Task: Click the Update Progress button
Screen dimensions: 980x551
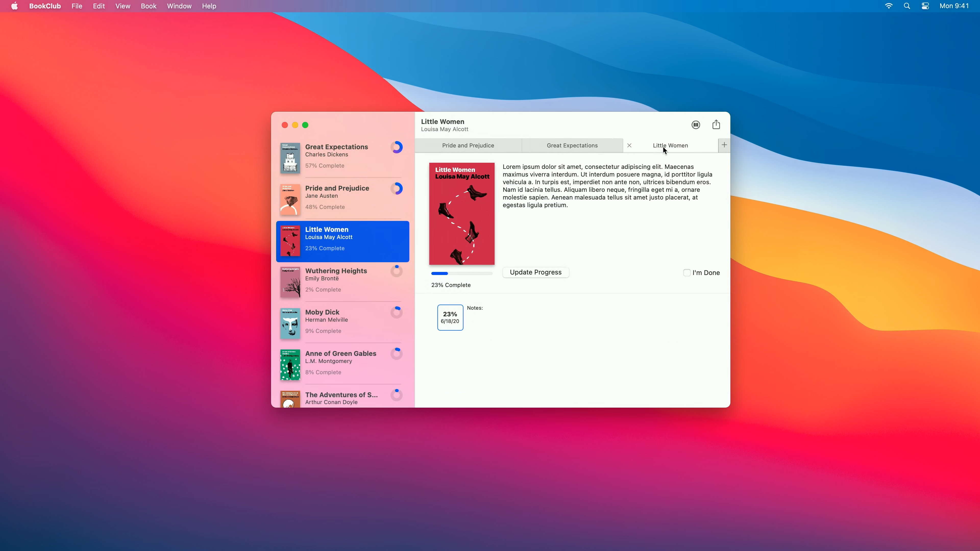Action: 536,272
